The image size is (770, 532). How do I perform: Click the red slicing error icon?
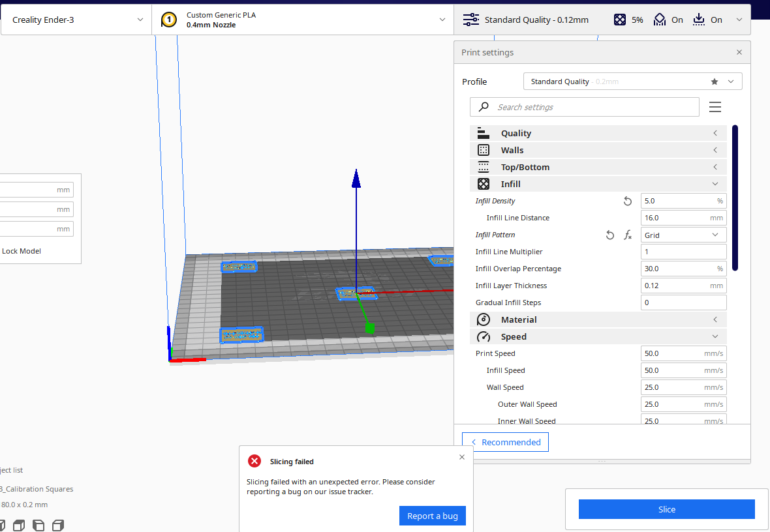(254, 461)
